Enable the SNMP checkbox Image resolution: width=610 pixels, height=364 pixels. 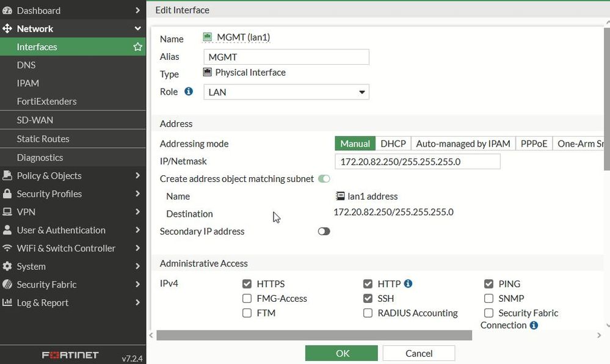(488, 299)
